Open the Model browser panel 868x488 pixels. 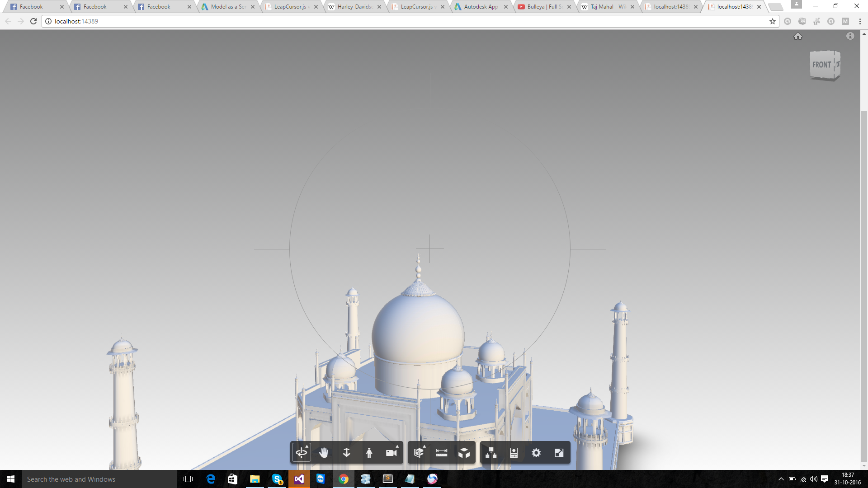click(491, 453)
